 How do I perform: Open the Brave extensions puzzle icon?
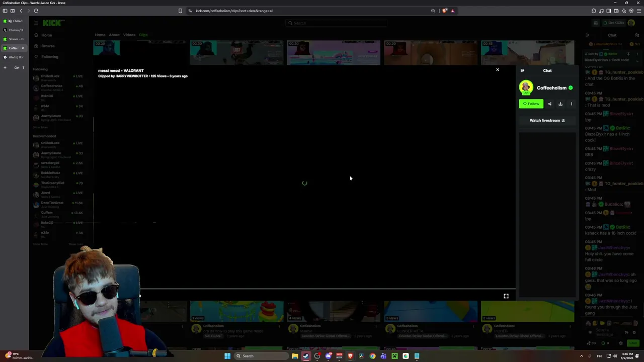594,11
